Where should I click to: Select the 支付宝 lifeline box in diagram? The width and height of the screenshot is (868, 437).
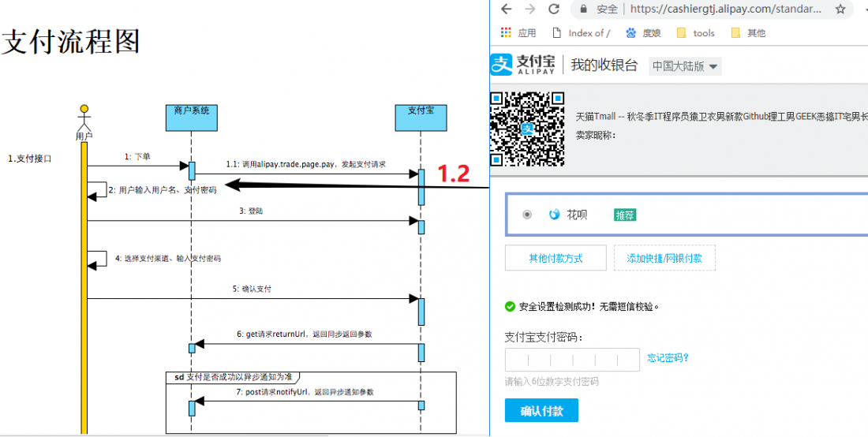pyautogui.click(x=421, y=118)
